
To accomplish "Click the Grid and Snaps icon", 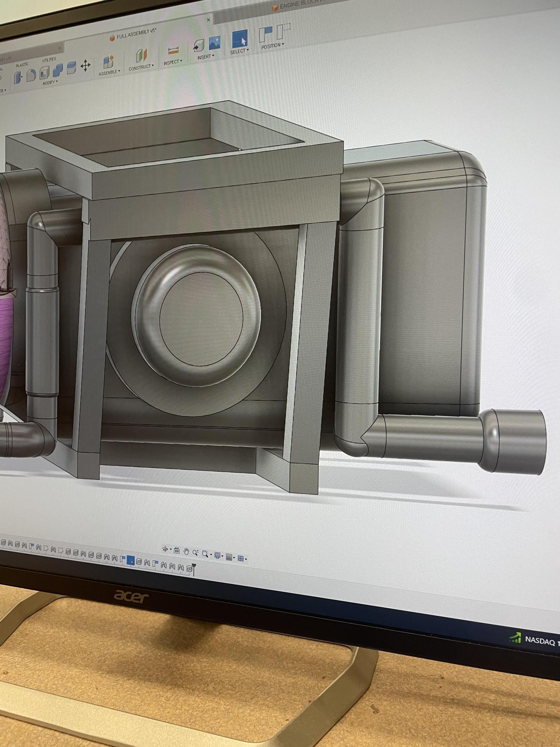I will point(229,557).
